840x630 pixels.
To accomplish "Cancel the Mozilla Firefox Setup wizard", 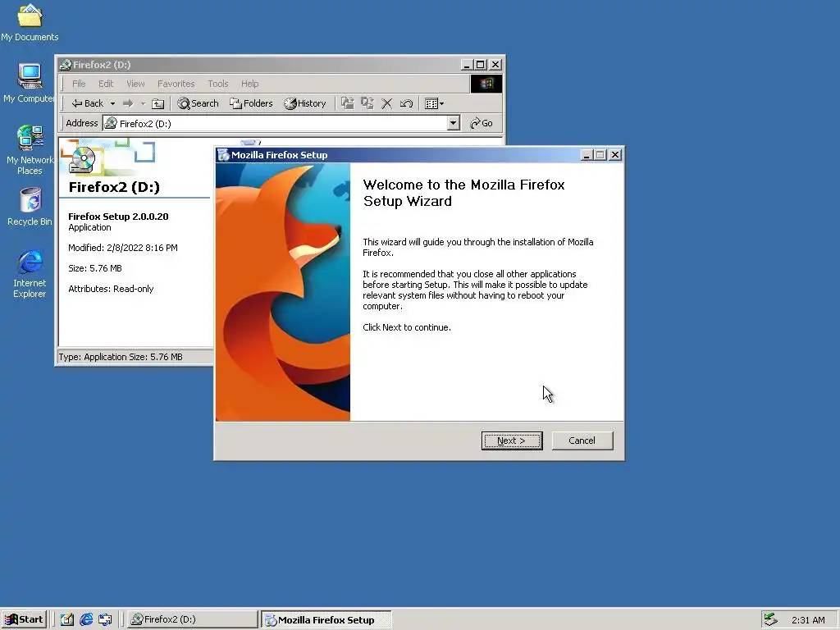I will pos(582,441).
